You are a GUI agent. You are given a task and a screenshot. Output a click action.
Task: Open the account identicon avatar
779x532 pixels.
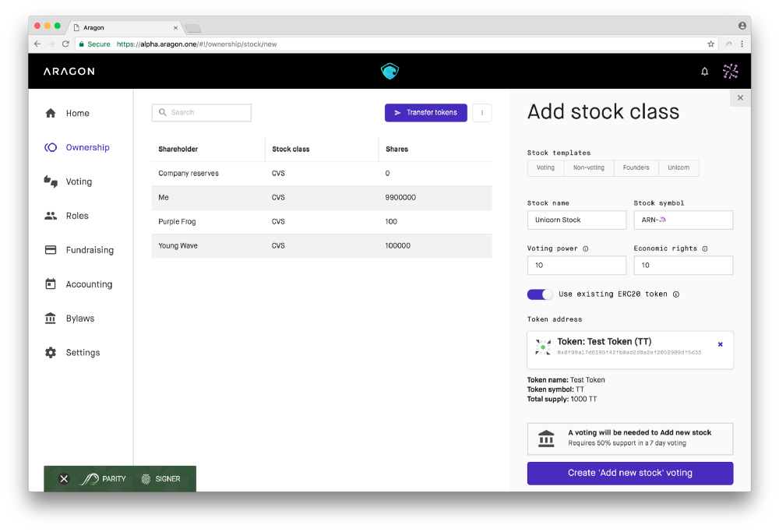(x=731, y=72)
